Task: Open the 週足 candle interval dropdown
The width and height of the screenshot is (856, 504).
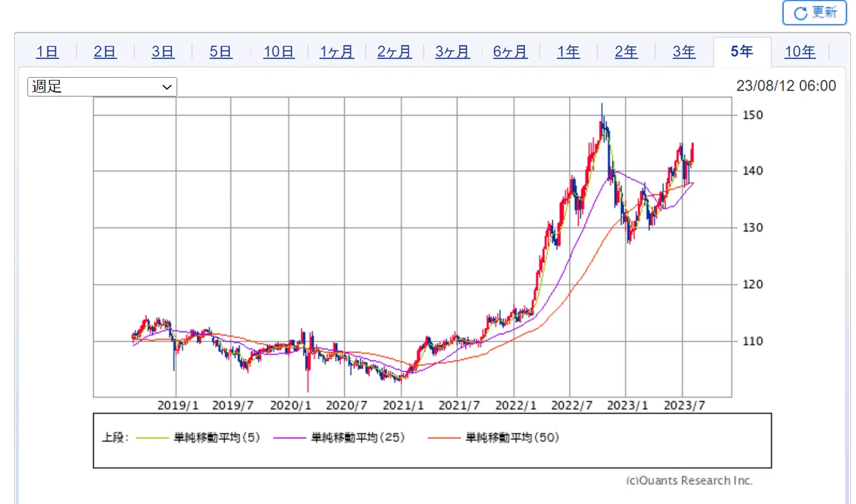Action: coord(102,87)
